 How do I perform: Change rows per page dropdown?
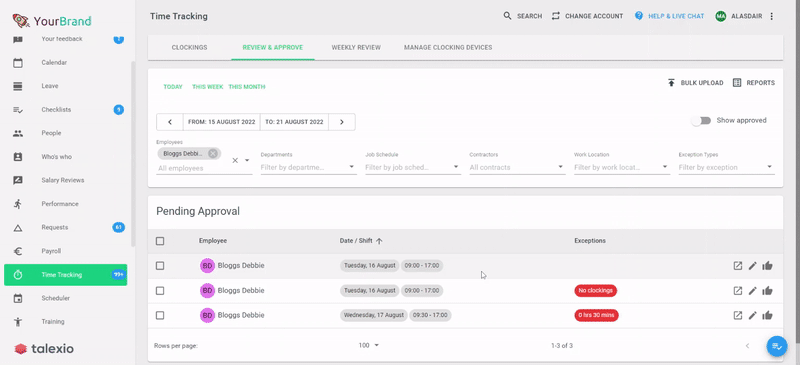[x=369, y=346]
